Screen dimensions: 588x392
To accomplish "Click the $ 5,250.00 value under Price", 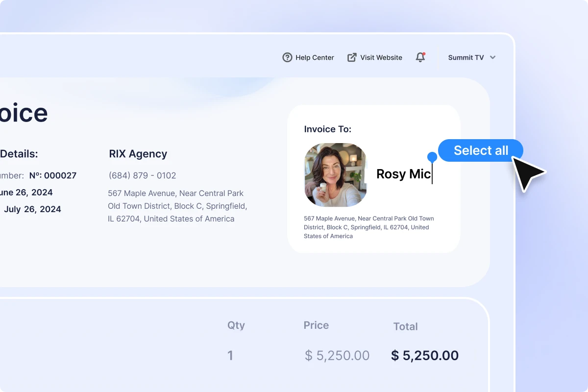I will pyautogui.click(x=337, y=356).
